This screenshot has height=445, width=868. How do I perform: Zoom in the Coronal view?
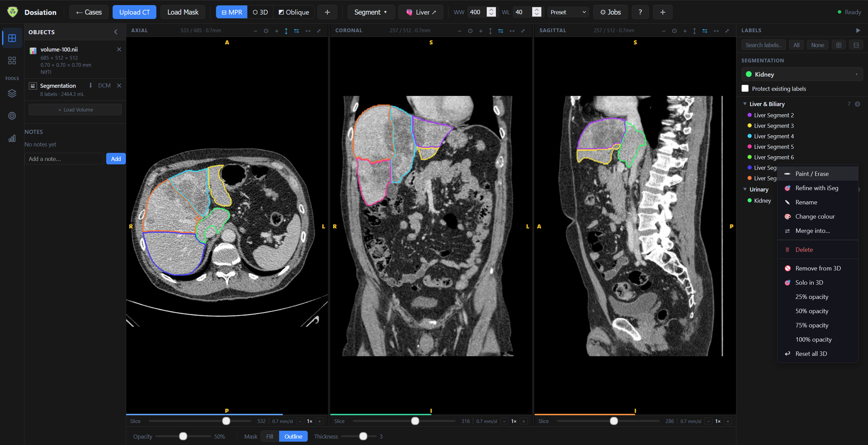coord(481,31)
